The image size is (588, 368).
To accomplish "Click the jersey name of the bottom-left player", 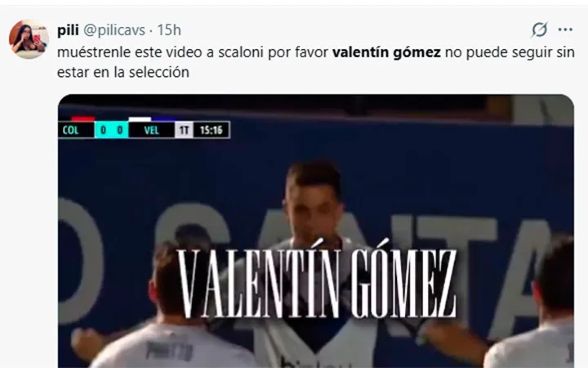I will coord(170,351).
